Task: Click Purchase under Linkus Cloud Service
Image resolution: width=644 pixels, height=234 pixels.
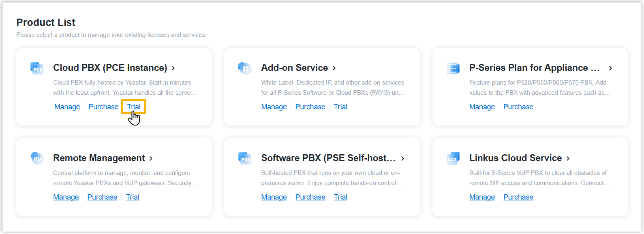Action: click(x=518, y=197)
